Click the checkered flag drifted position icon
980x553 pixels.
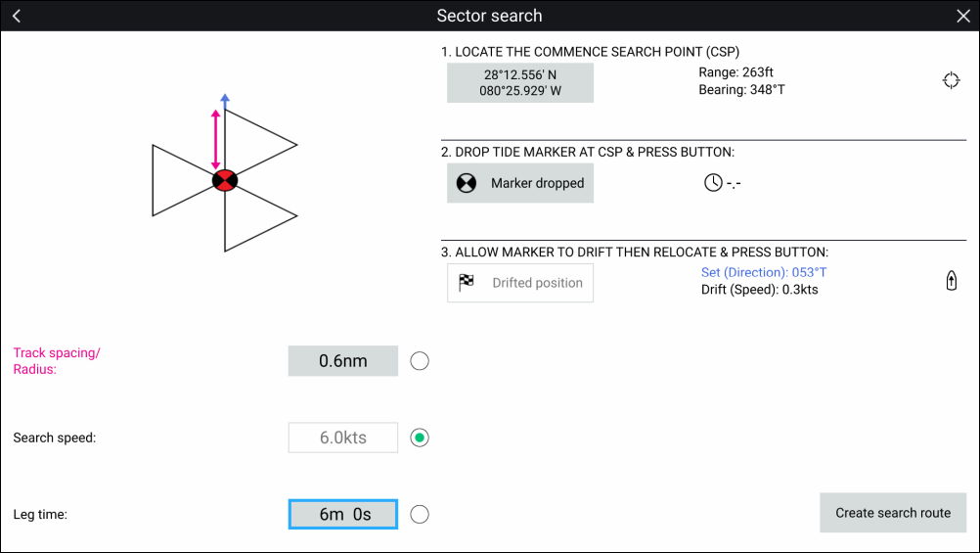click(467, 283)
